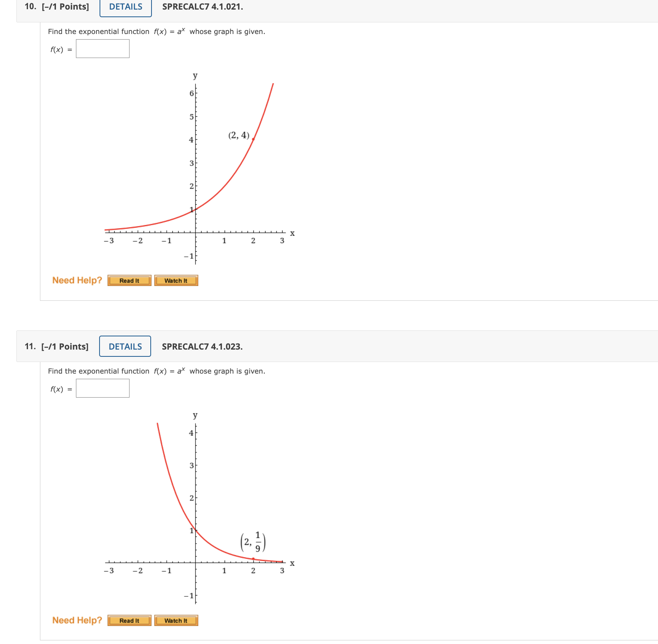This screenshot has height=644, width=658.
Task: Click the problem heading SPRECALC7 4.1.023
Action: 202,346
